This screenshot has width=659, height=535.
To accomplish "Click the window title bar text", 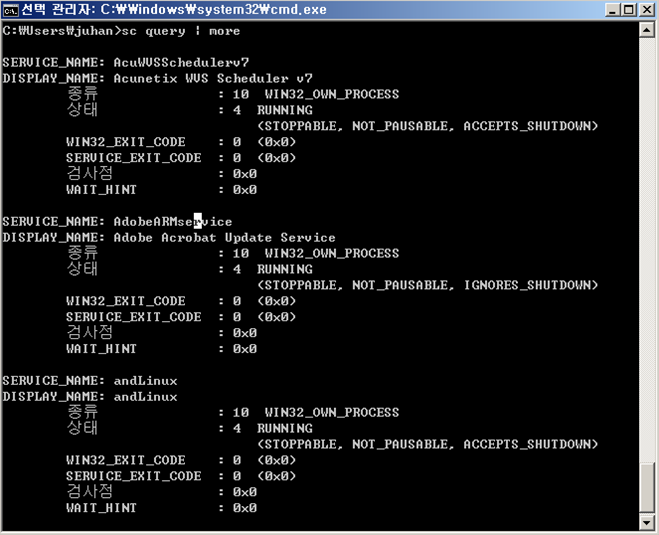I will point(174,9).
